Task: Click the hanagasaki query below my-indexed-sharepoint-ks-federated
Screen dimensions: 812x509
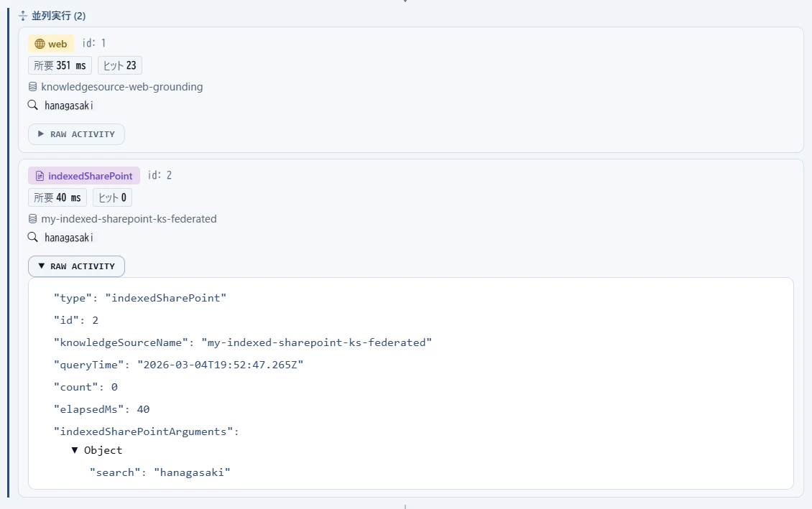Action: click(x=69, y=238)
